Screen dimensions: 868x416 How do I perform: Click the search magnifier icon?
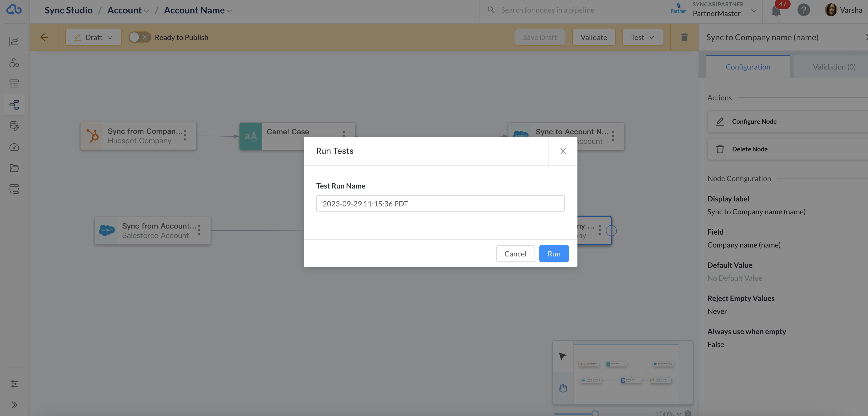coord(491,10)
